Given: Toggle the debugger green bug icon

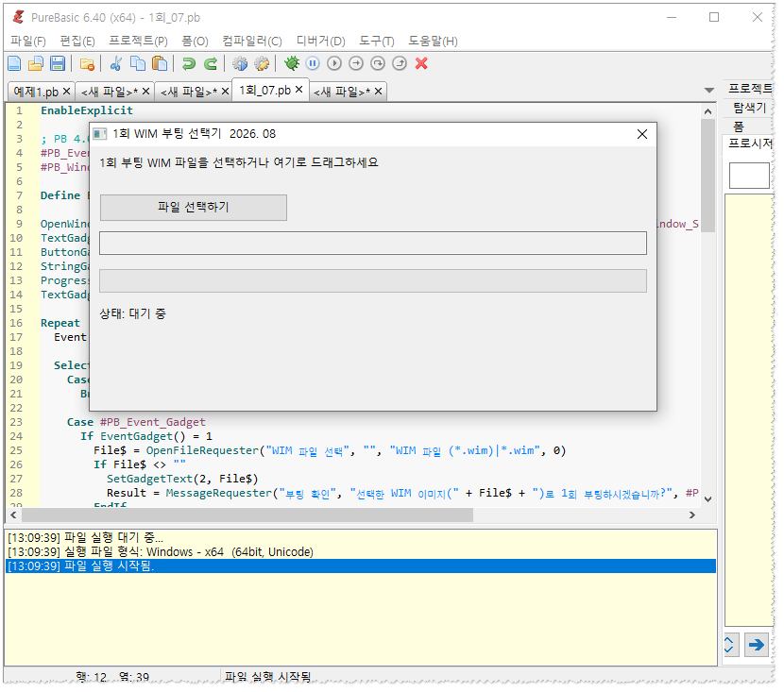Looking at the screenshot, I should pyautogui.click(x=292, y=63).
